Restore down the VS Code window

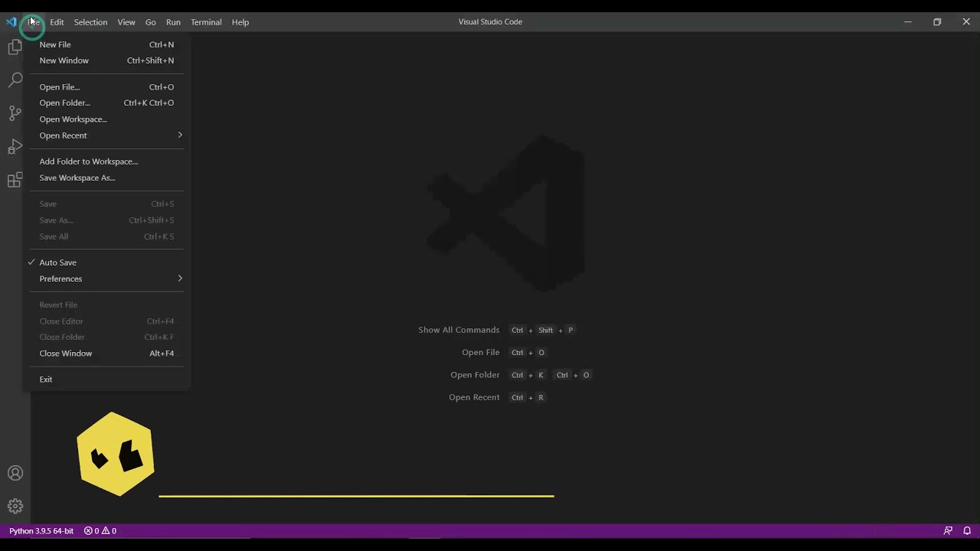tap(937, 21)
